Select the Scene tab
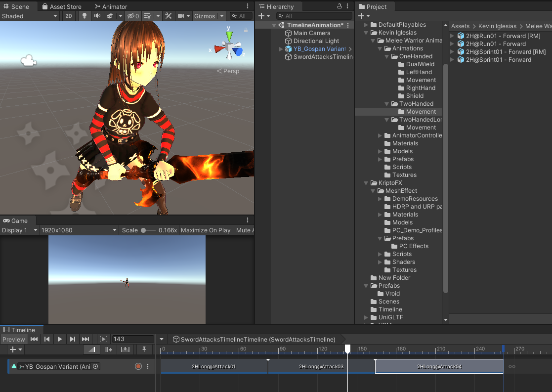The width and height of the screenshot is (552, 392). tap(16, 6)
